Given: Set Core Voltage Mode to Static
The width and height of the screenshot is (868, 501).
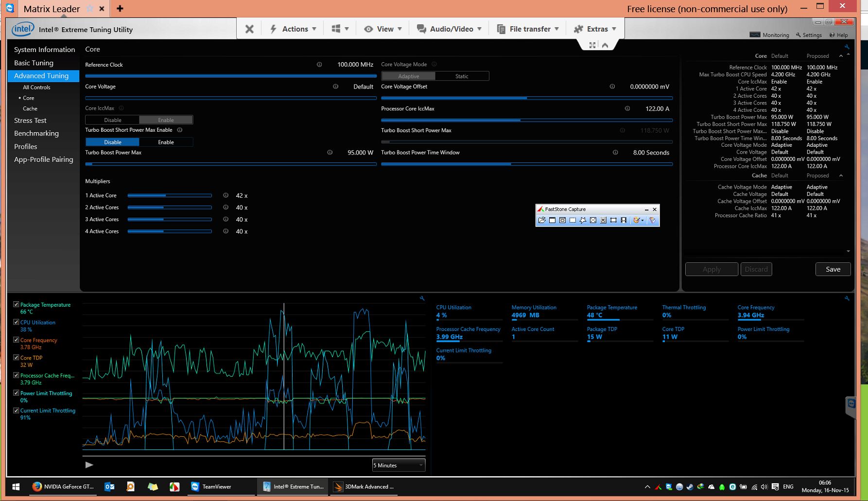Looking at the screenshot, I should 462,76.
